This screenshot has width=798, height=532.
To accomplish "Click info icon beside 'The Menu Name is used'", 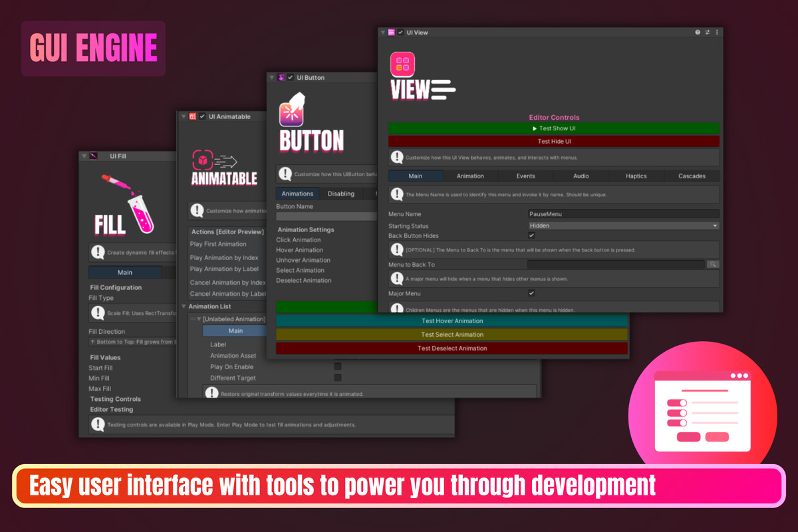I will tap(397, 195).
